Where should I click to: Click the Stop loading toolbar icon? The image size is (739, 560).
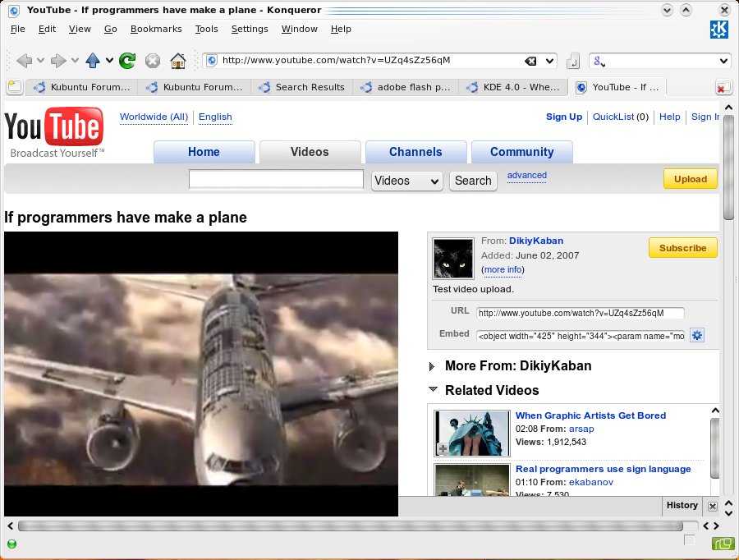153,61
